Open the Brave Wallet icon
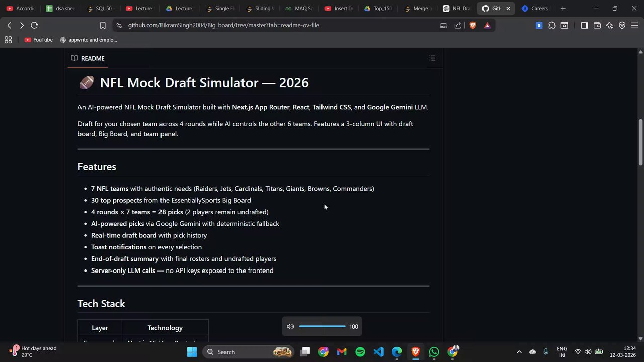644x362 pixels. tap(597, 25)
